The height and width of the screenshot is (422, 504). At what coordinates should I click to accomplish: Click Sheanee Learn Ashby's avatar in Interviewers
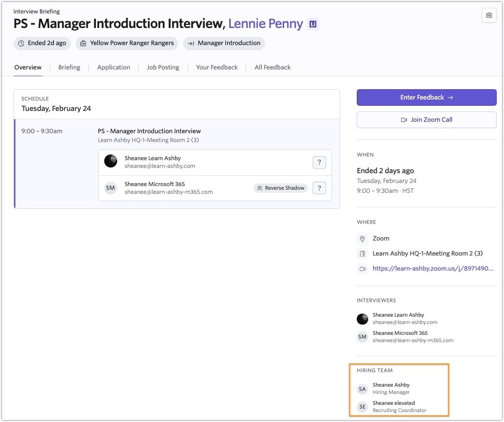point(362,319)
